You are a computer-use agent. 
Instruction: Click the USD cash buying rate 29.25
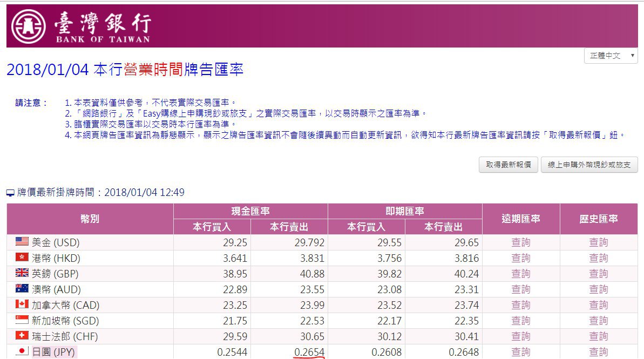tap(235, 242)
